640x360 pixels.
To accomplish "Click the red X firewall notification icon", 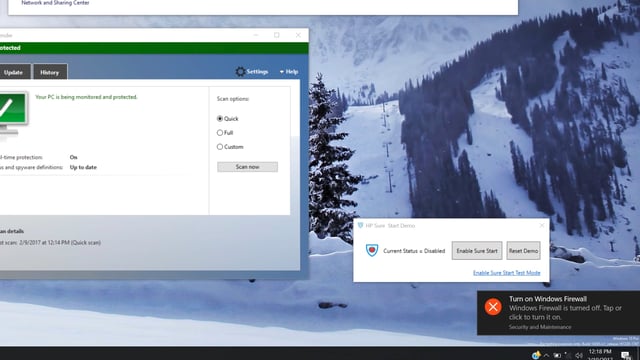I will click(493, 306).
